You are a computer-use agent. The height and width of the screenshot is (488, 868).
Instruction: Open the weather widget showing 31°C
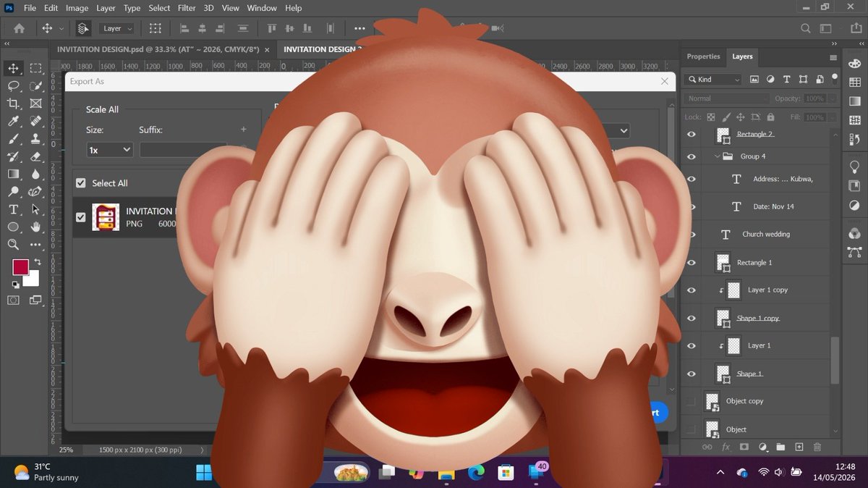46,472
